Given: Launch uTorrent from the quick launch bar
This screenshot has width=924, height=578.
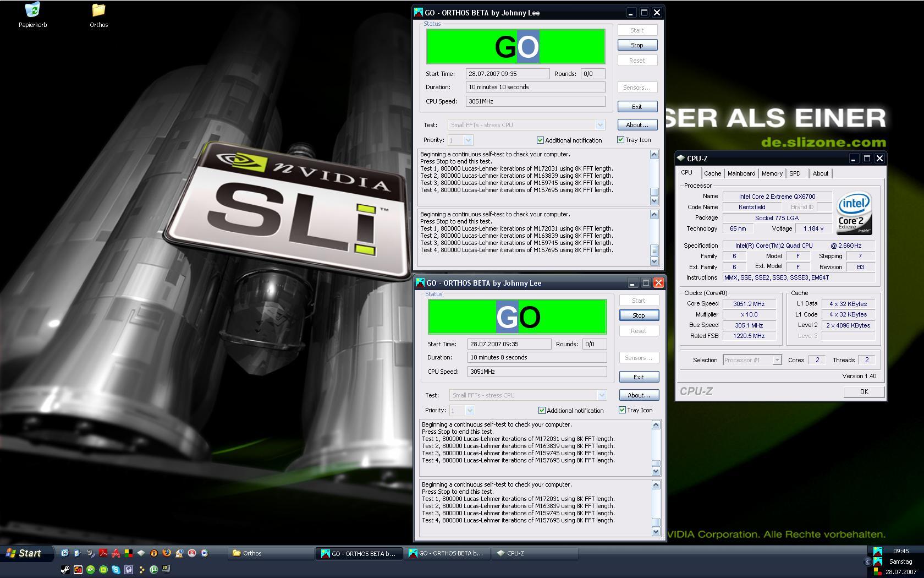Looking at the screenshot, I should point(154,570).
